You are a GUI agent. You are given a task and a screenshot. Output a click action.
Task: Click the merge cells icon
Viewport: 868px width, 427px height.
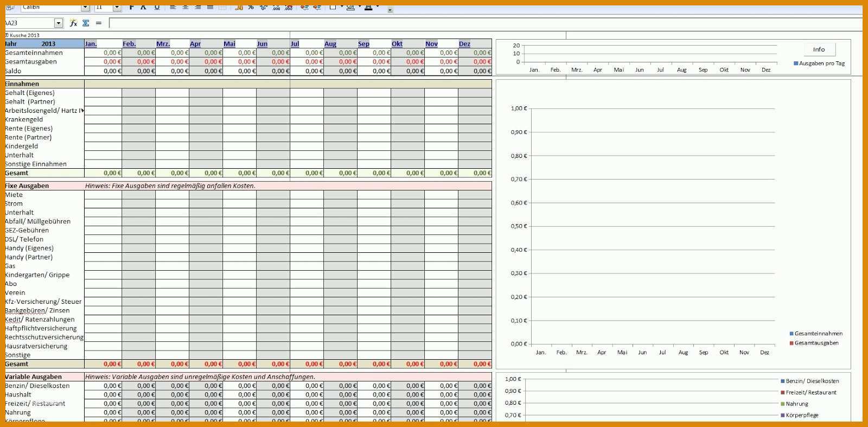pyautogui.click(x=222, y=8)
